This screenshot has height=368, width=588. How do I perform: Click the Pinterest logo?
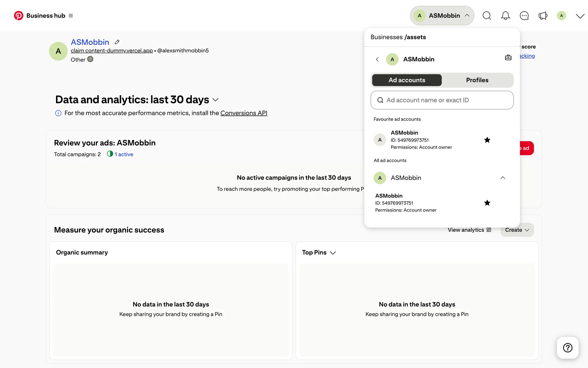(18, 16)
